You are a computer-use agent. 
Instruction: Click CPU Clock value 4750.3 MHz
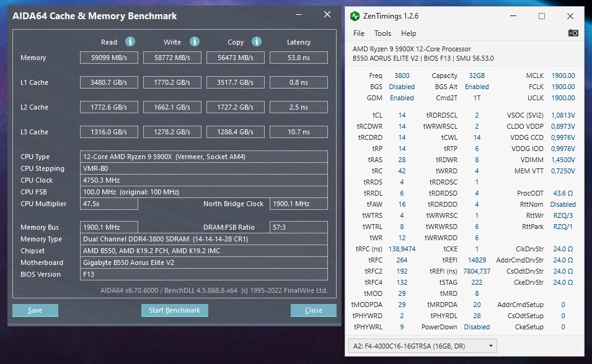point(204,180)
